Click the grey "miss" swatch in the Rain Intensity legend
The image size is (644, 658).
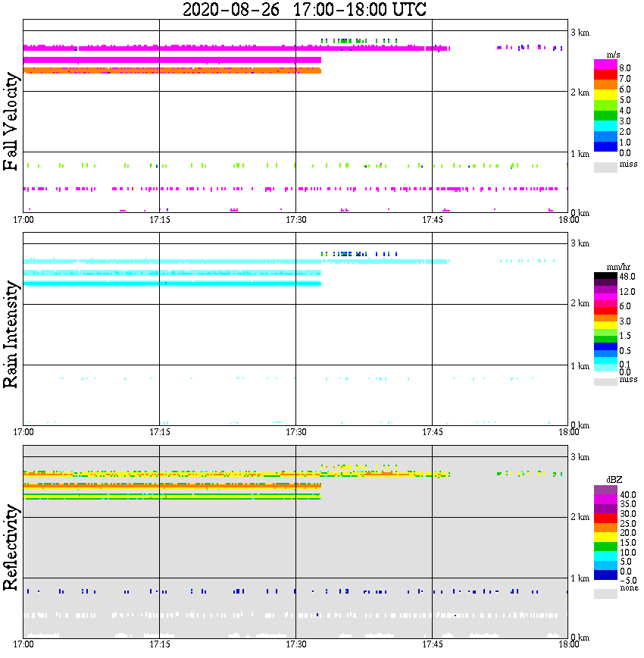[x=605, y=382]
